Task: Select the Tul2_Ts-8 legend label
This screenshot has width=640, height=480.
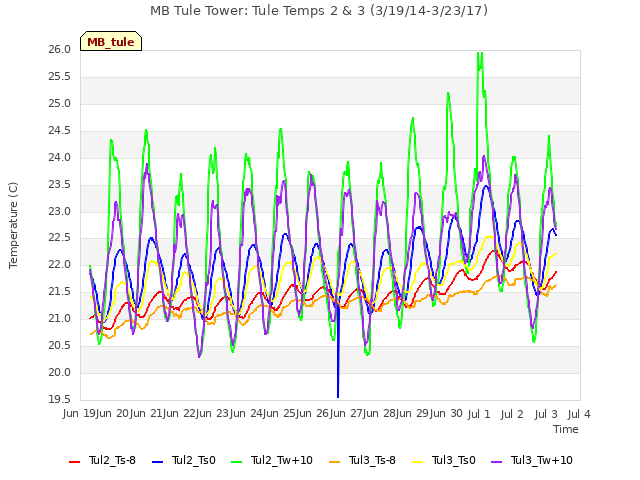Action: click(112, 460)
